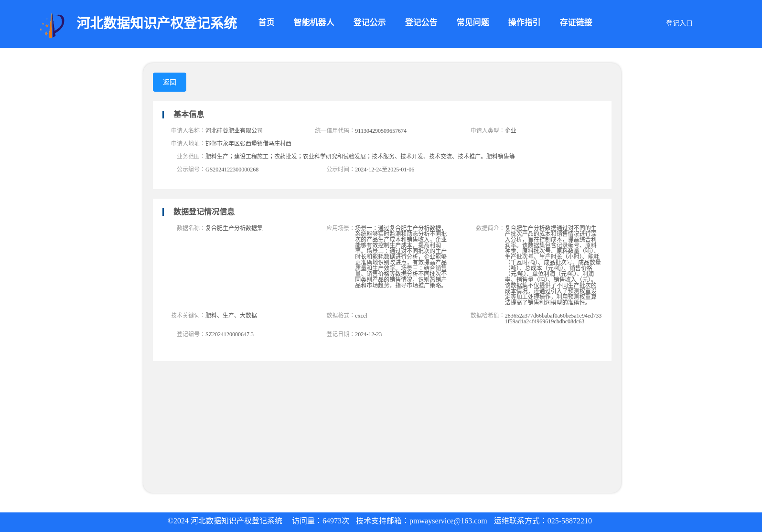Select footer copyright ©2024 河北数据知识产权登记系统
762x532 pixels.
(x=225, y=521)
